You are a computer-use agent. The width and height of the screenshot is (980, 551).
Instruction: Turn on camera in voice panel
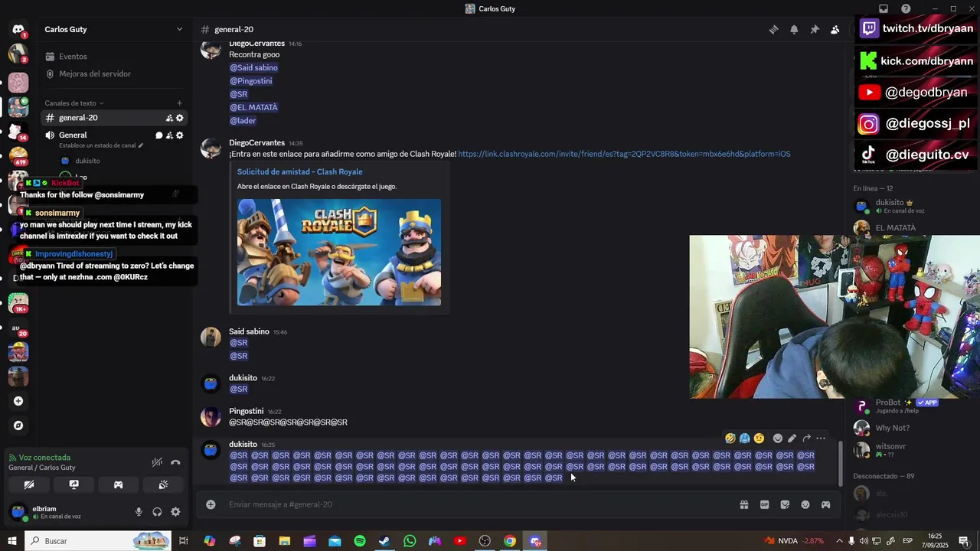[x=29, y=484]
